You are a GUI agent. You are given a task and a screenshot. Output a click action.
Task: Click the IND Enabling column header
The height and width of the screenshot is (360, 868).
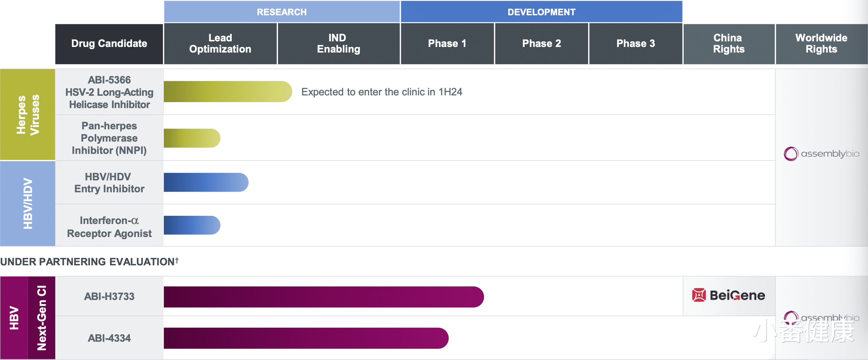(338, 44)
